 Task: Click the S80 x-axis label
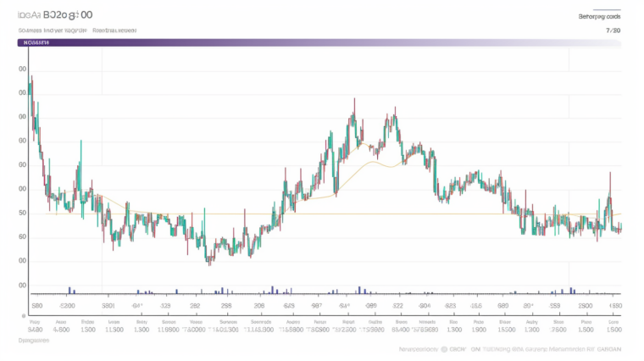coord(37,305)
